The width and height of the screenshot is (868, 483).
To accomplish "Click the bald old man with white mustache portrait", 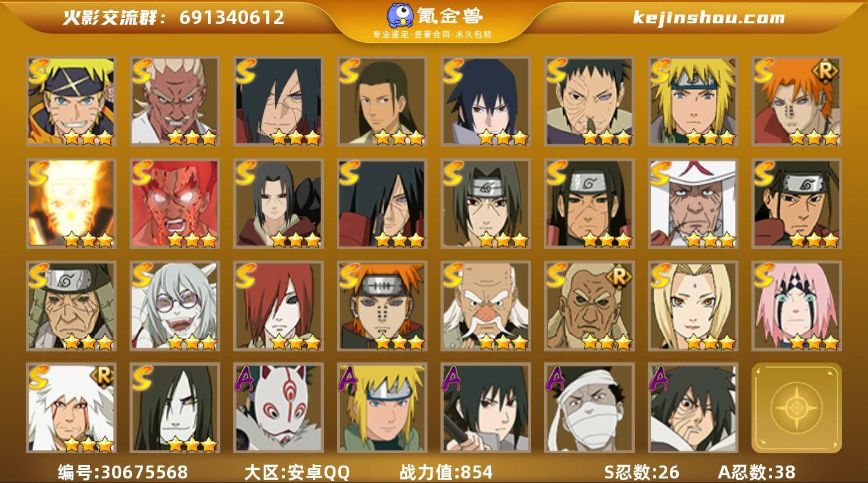I will click(x=485, y=305).
